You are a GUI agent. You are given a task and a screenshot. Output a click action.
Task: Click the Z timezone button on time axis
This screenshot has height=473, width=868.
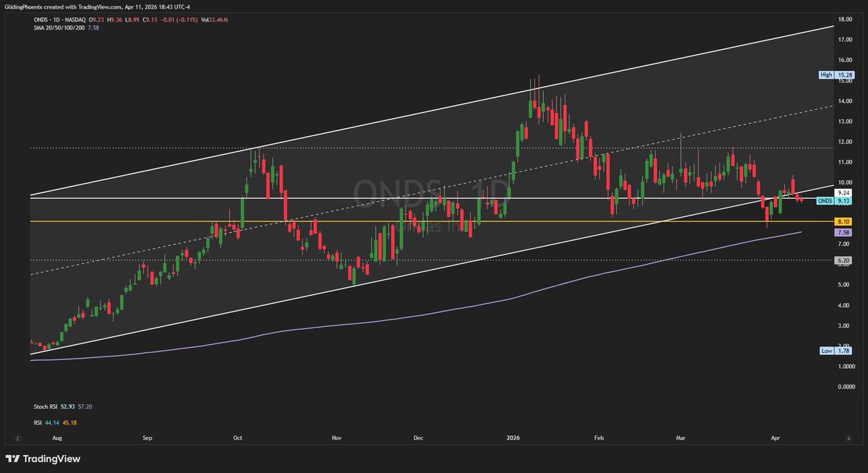point(16,438)
